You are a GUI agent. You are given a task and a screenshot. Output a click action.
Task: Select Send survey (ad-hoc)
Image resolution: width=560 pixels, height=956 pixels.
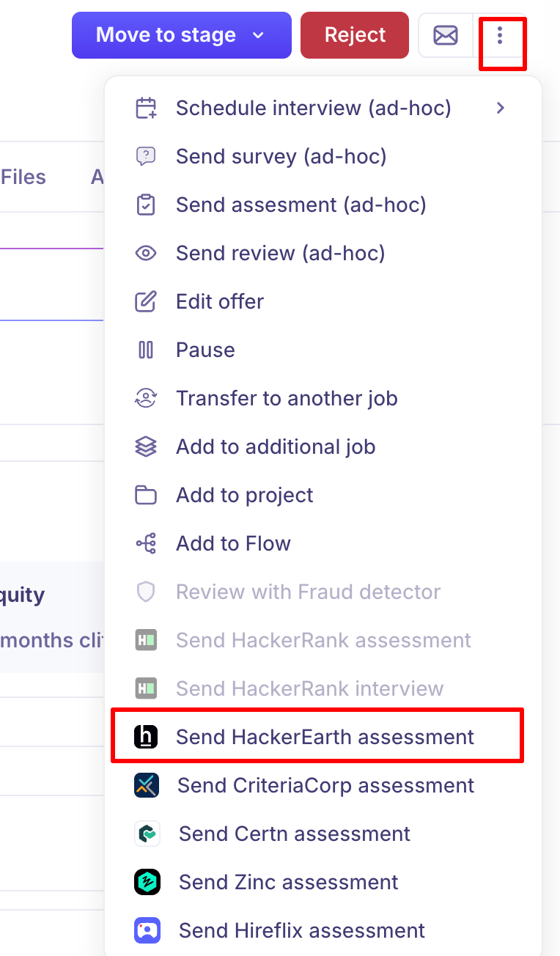281,156
